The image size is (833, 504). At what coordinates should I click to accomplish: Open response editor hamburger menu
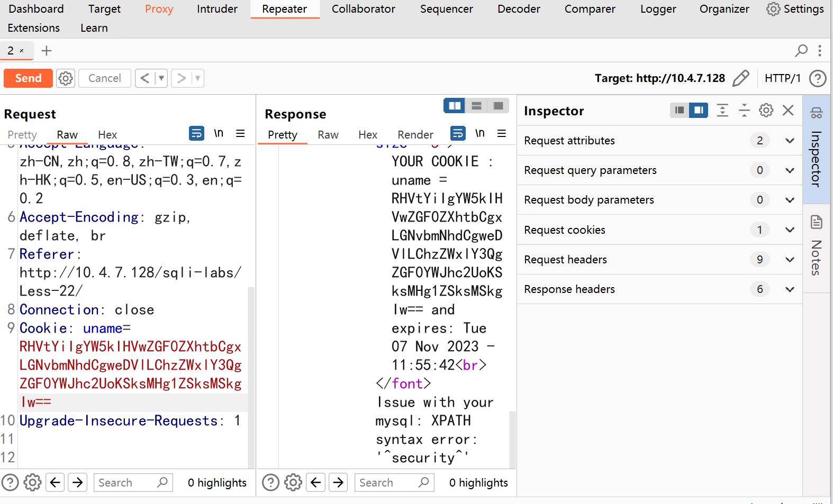click(x=502, y=133)
